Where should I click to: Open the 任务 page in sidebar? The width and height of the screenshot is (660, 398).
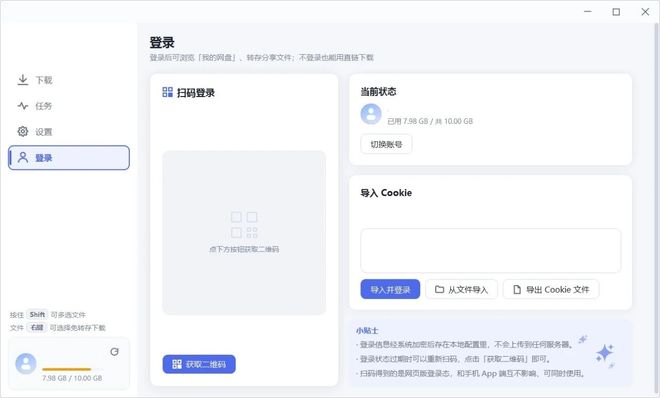(69, 106)
